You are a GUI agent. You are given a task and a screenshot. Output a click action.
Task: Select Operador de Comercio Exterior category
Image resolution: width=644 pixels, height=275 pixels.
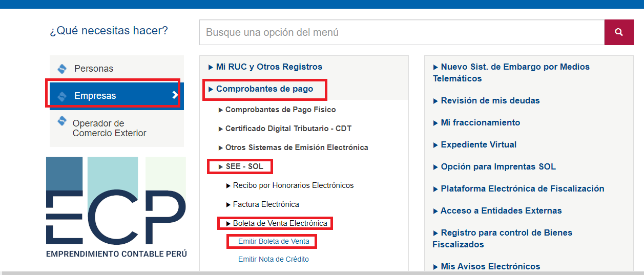pos(117,129)
